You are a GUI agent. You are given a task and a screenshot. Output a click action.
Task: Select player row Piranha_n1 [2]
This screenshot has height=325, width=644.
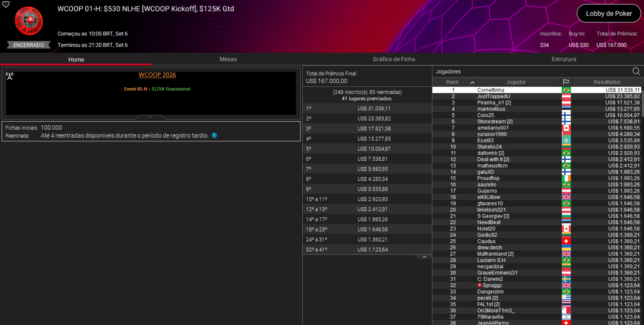537,103
